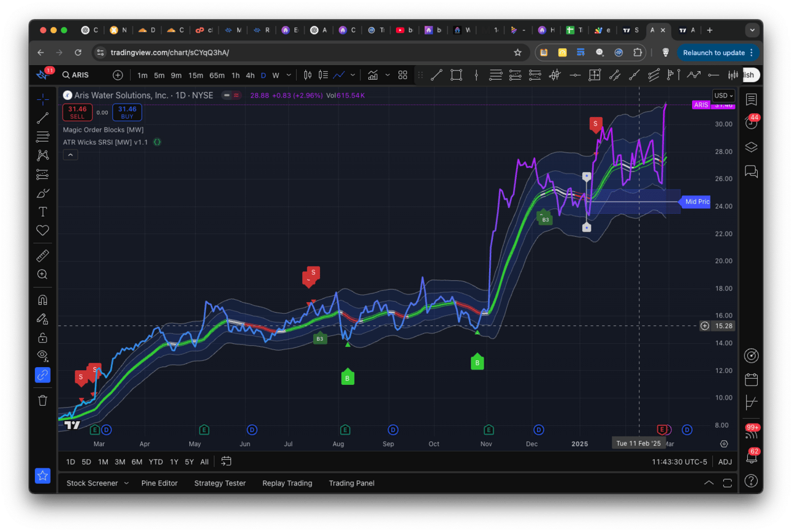
Task: Bookmark this page with Chrome star icon
Action: [517, 53]
